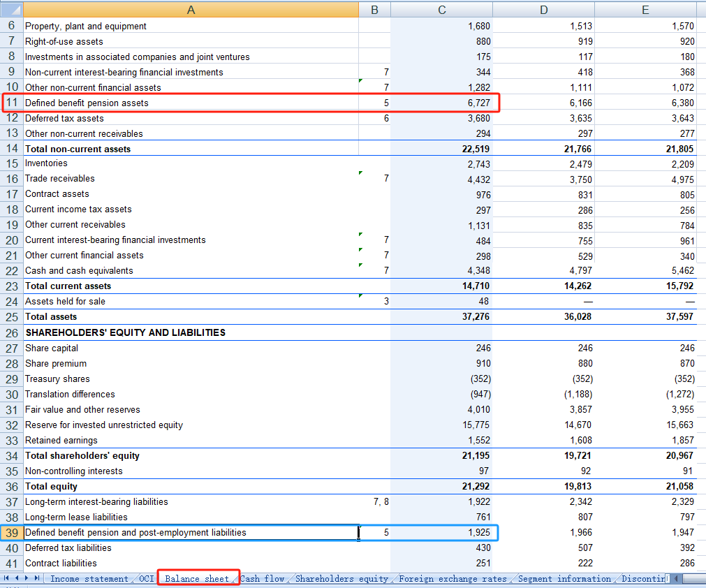Click 'Deferred tax liabilities' cell
Viewport: 706px width, 588px height.
pyautogui.click(x=191, y=547)
